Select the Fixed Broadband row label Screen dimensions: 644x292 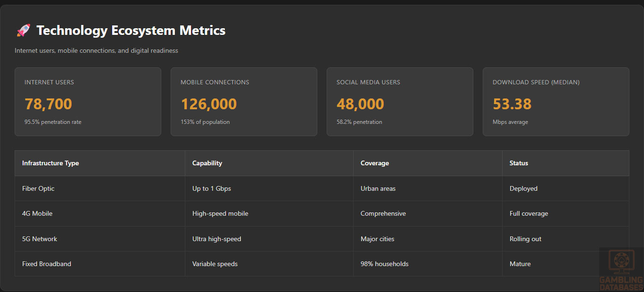coord(47,264)
